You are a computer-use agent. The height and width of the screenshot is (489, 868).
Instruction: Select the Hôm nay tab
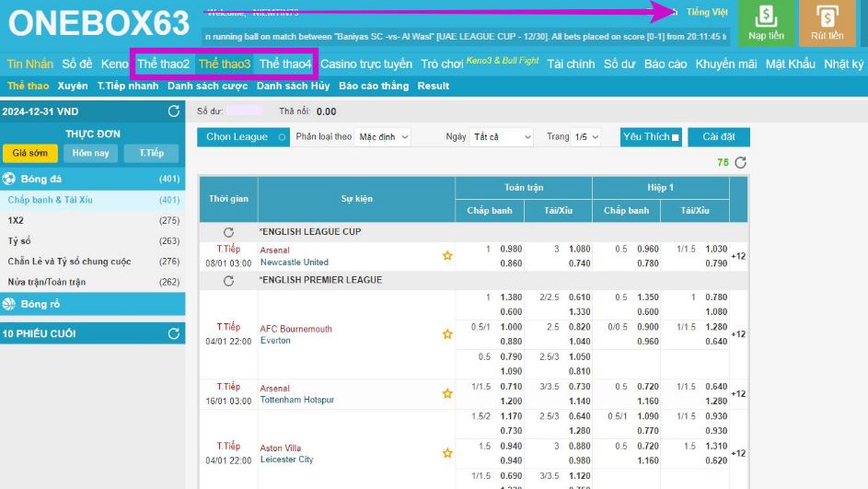90,153
